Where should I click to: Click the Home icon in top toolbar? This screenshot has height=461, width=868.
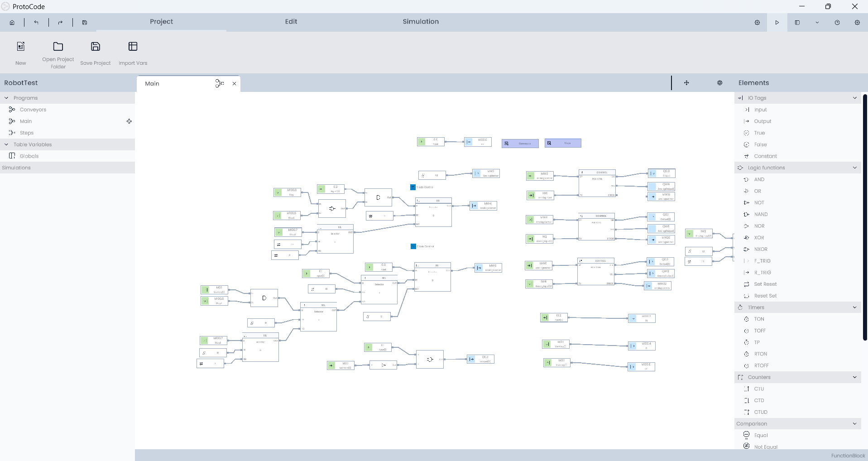pyautogui.click(x=12, y=22)
